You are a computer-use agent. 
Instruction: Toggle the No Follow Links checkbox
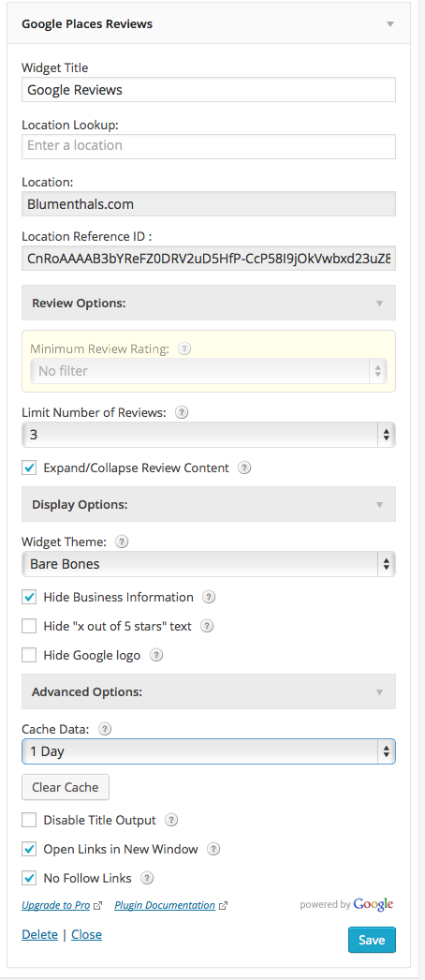[29, 878]
